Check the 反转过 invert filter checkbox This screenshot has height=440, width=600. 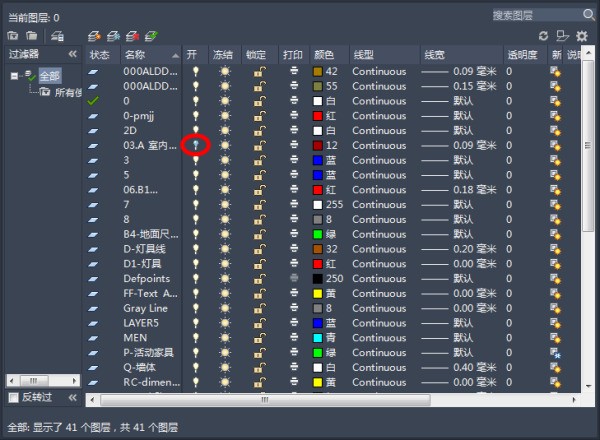click(x=13, y=398)
